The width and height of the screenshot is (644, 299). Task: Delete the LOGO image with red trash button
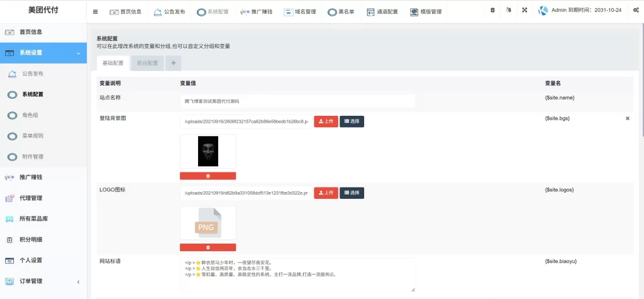click(x=208, y=247)
